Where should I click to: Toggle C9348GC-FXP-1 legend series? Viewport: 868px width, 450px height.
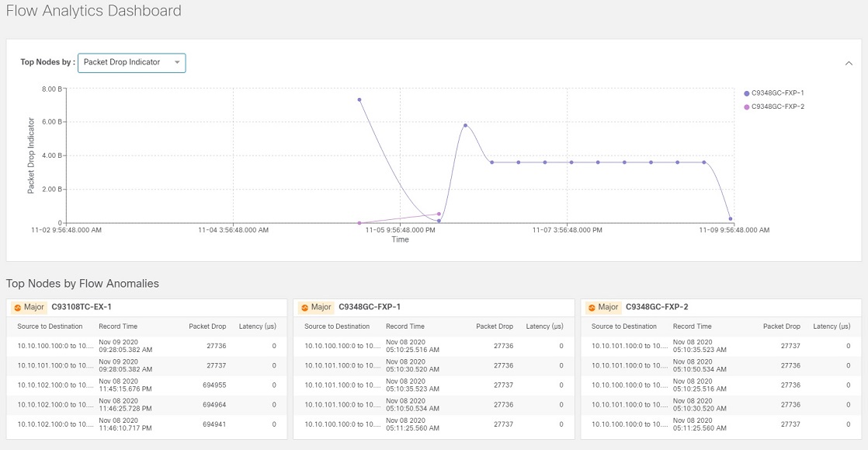774,93
